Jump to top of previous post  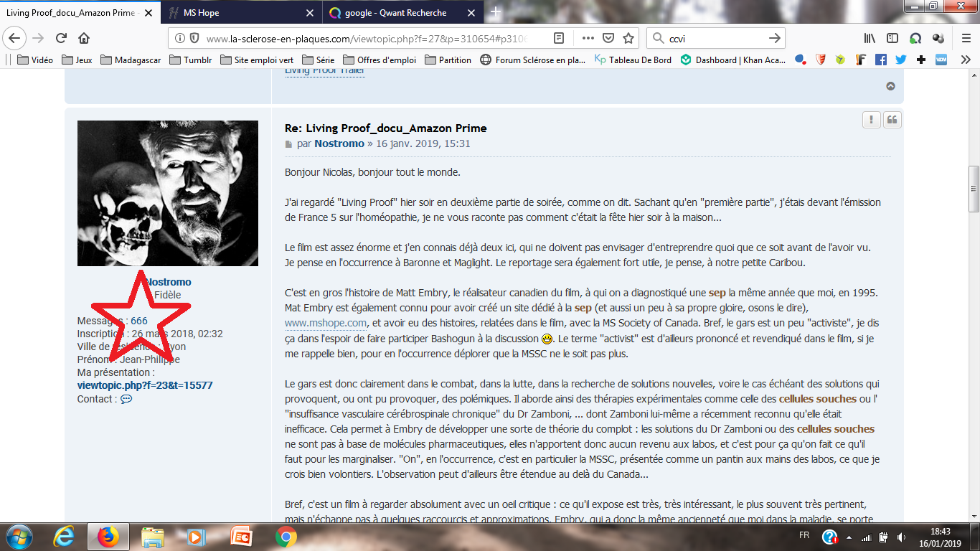890,86
